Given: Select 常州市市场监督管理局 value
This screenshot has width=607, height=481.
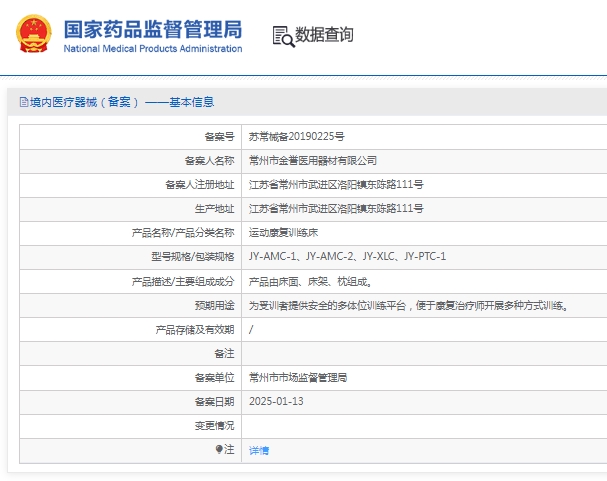Looking at the screenshot, I should click(298, 377).
